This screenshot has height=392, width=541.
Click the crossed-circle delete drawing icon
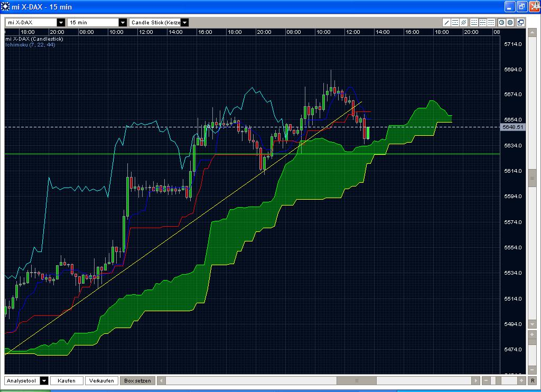point(464,22)
